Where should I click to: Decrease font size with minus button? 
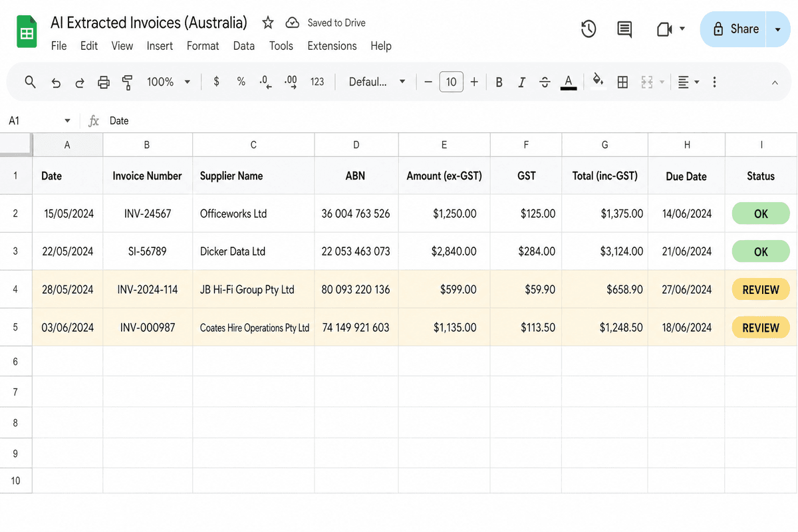(x=428, y=82)
